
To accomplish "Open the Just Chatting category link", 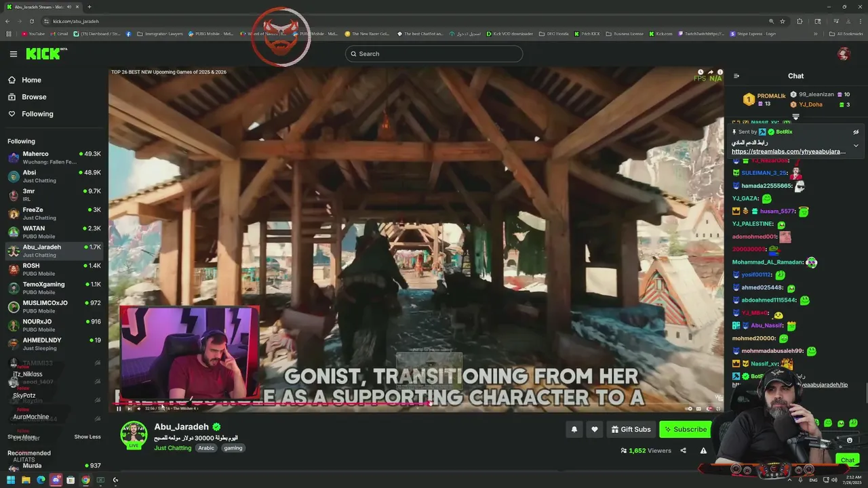I will pyautogui.click(x=172, y=448).
